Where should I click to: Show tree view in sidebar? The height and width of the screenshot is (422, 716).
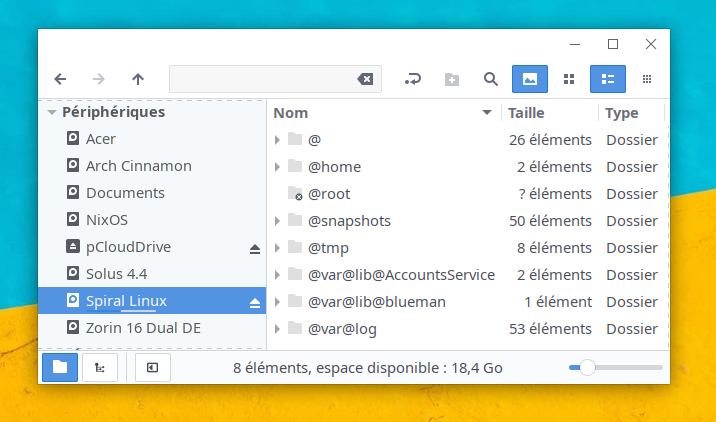pyautogui.click(x=100, y=367)
